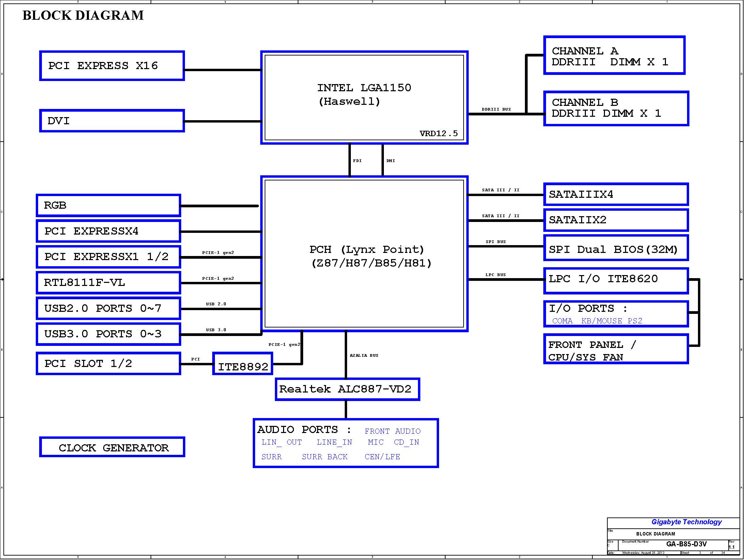The height and width of the screenshot is (560, 747).
Task: Select the ITE8892 bridge block
Action: pos(243,365)
